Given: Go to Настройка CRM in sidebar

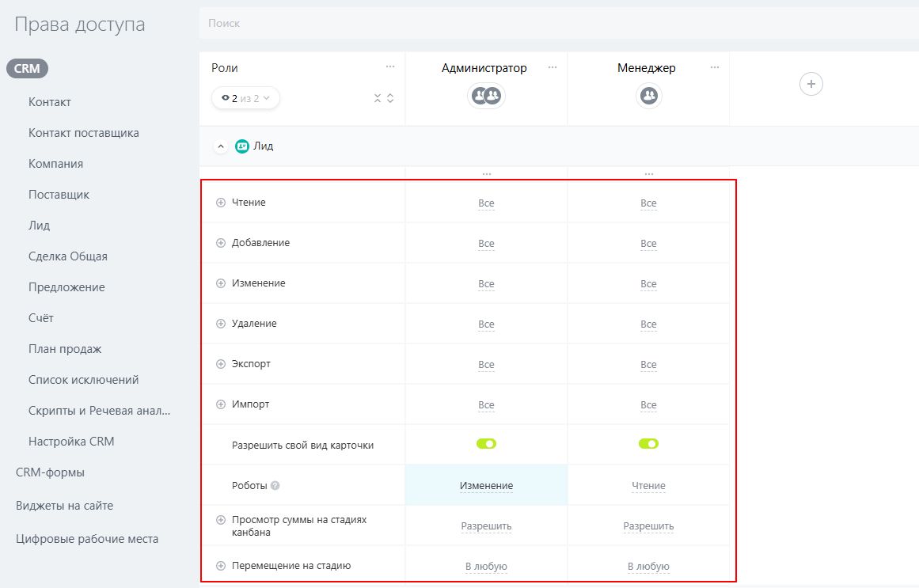Looking at the screenshot, I should pyautogui.click(x=71, y=442).
